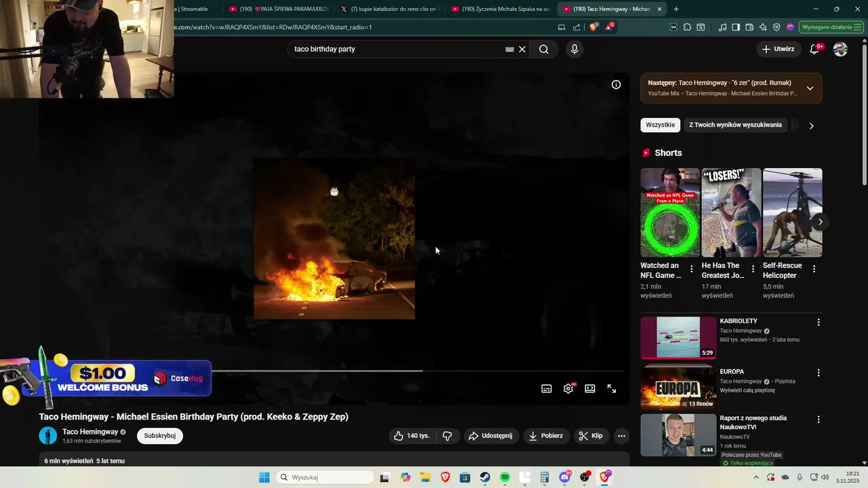
Task: Click the Udostępnij share button
Action: (x=491, y=436)
